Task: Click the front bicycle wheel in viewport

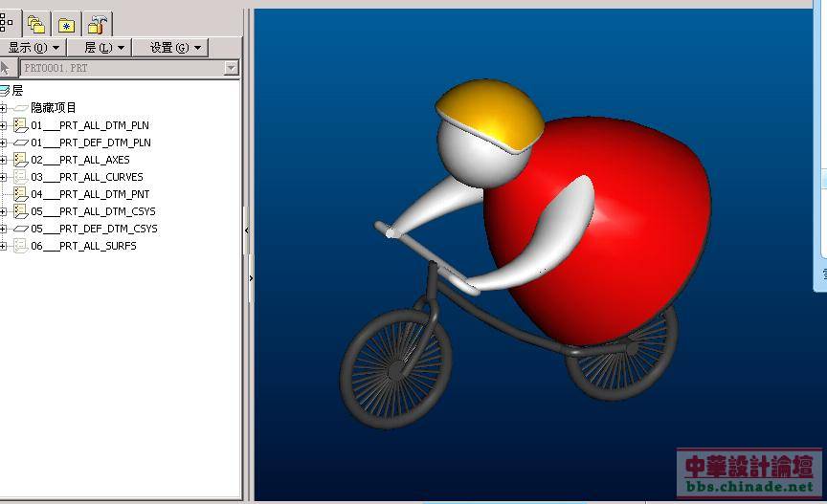Action: click(x=395, y=368)
